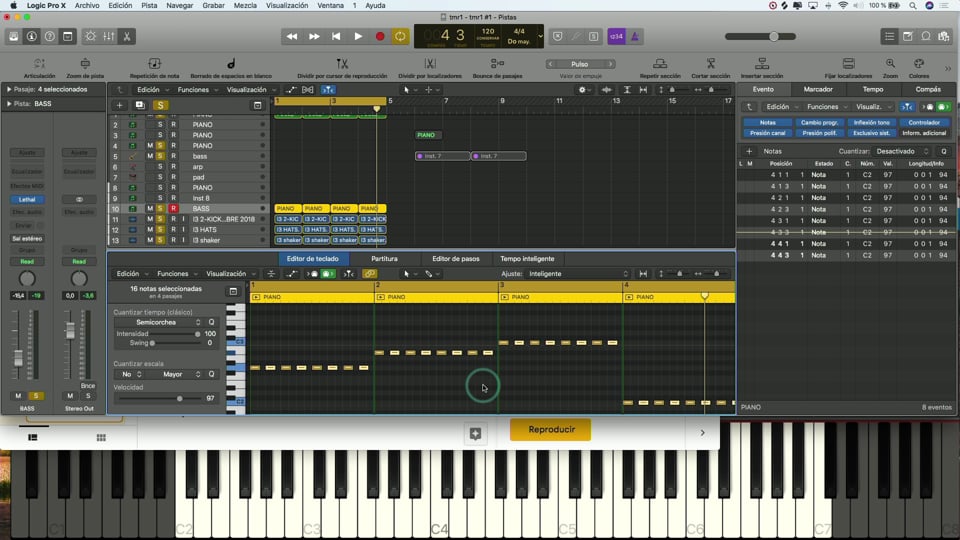
Task: Toggle the piano roll link button
Action: point(369,274)
